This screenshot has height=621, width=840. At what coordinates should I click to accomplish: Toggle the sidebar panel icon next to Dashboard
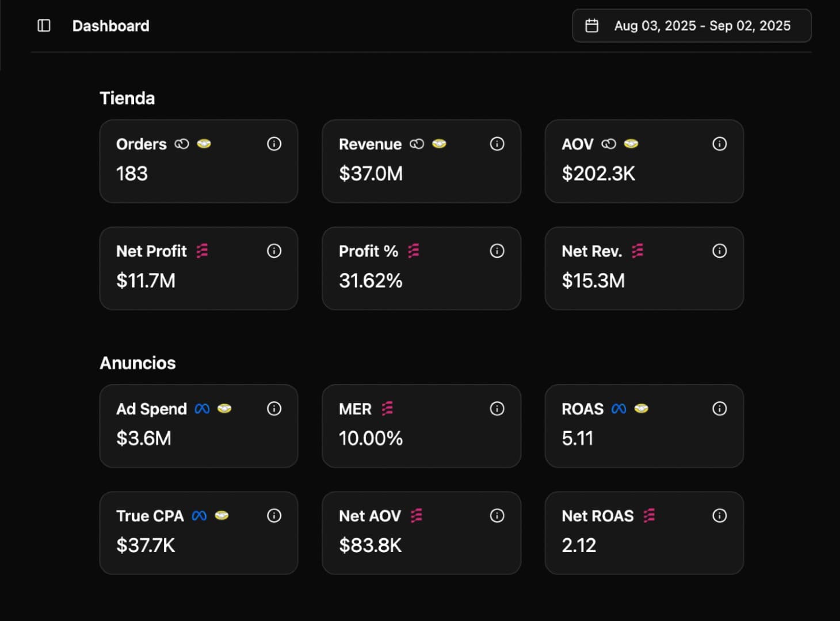tap(43, 25)
